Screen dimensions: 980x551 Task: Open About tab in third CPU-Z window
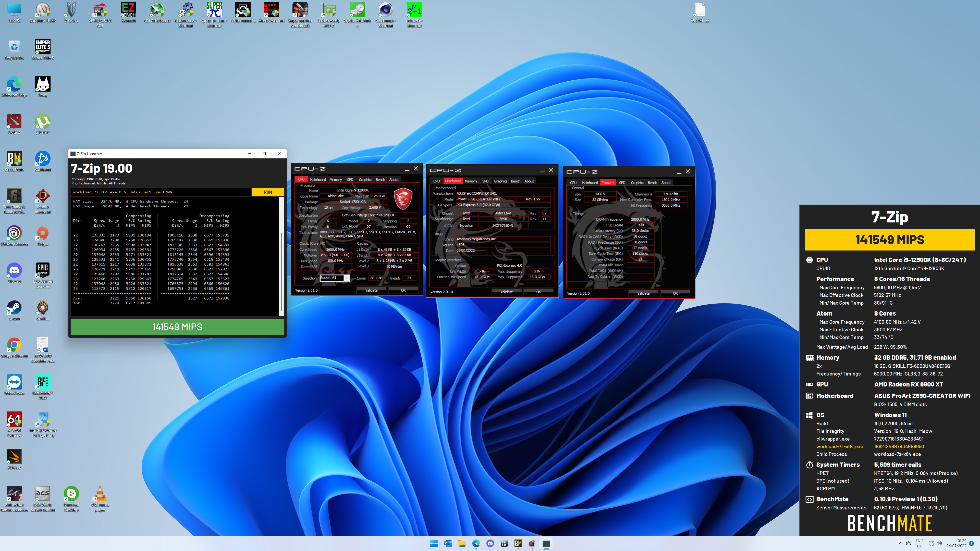click(x=666, y=183)
